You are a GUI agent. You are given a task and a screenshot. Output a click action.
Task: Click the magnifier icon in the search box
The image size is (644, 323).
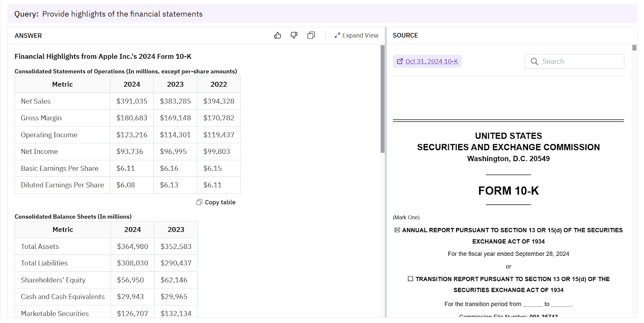[x=535, y=62]
